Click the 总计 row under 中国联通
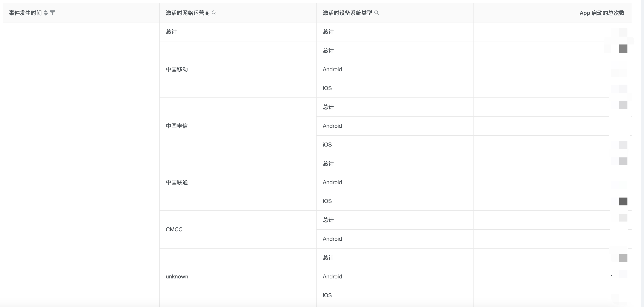 click(328, 164)
